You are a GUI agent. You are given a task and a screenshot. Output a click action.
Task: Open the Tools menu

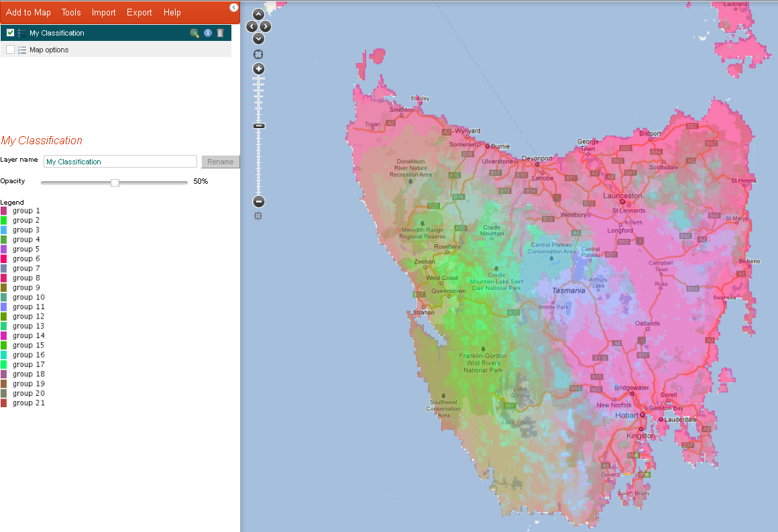(71, 12)
